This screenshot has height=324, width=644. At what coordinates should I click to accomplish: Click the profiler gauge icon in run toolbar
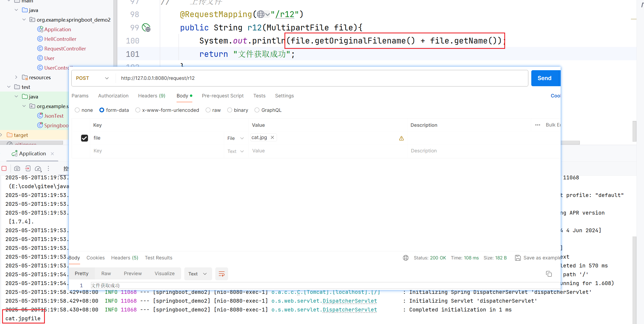pyautogui.click(x=38, y=168)
